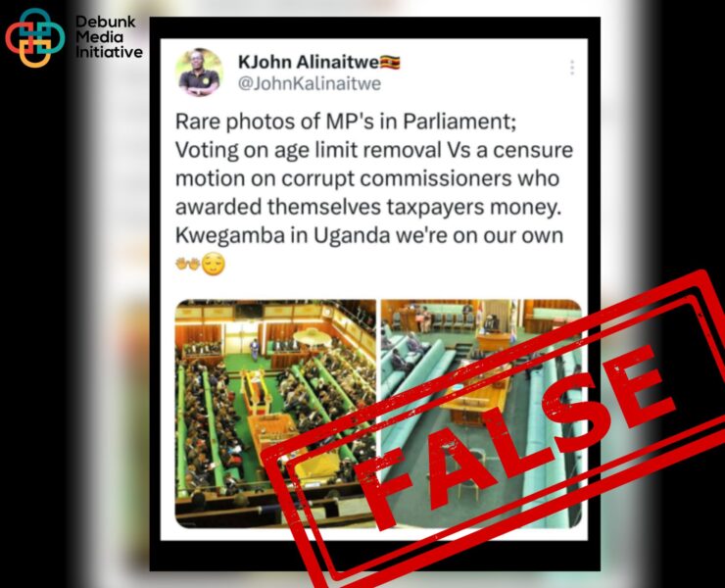Click the Debunk Media Initiative logo icon

click(34, 37)
